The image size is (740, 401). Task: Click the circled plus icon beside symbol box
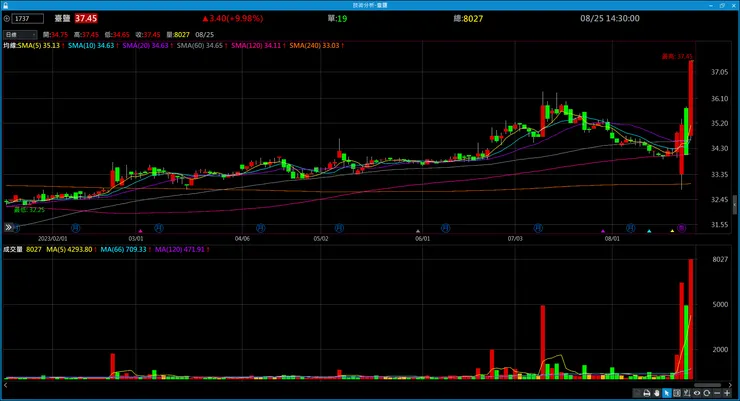click(7, 19)
